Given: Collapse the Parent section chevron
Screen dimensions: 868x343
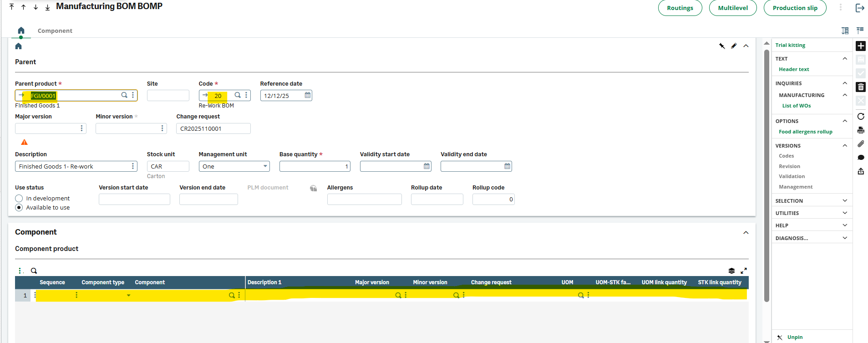Looking at the screenshot, I should point(746,46).
